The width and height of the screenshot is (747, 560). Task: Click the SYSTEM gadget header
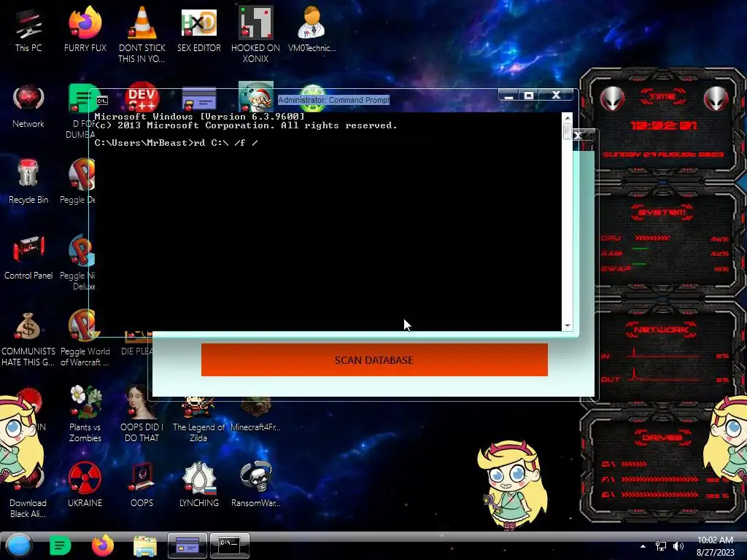[x=662, y=212]
